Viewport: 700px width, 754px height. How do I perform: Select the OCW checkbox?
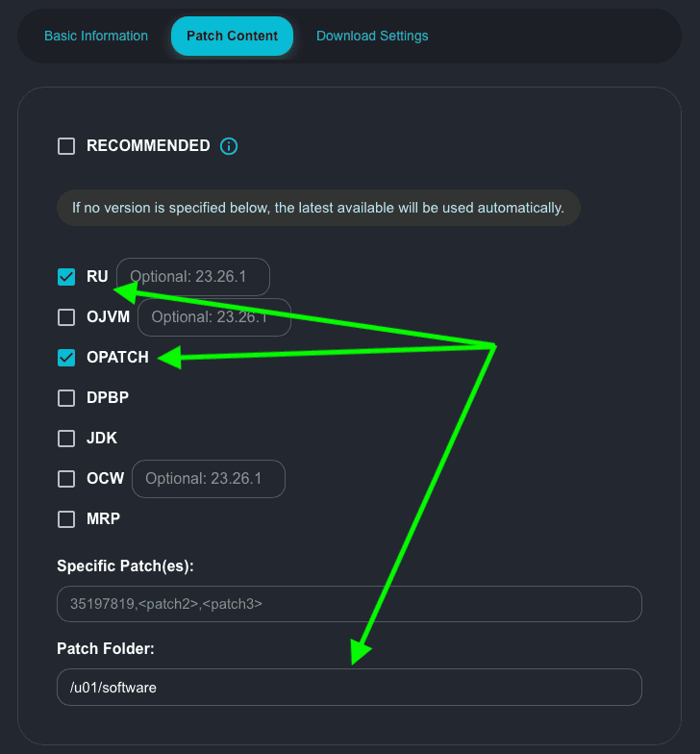pos(66,479)
